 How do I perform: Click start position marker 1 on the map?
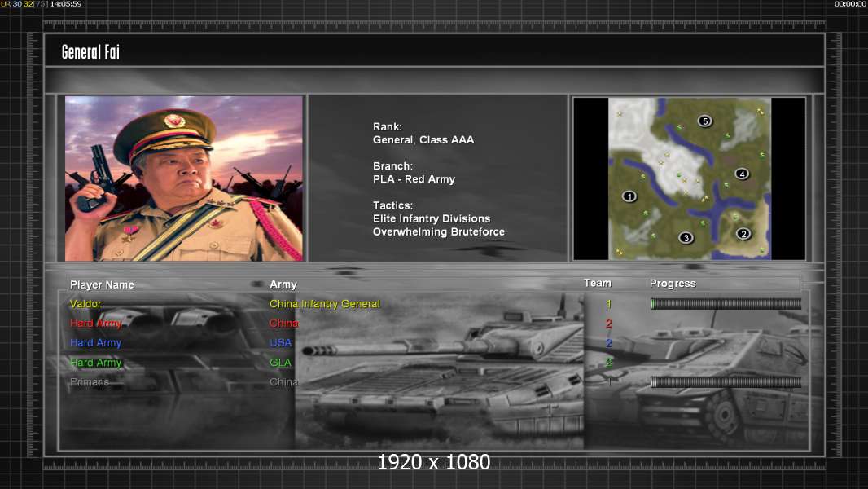[629, 196]
